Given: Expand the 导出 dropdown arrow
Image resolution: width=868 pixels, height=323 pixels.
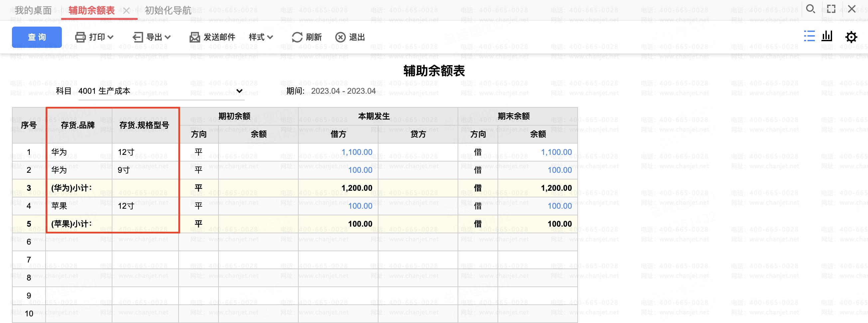Looking at the screenshot, I should (x=168, y=37).
